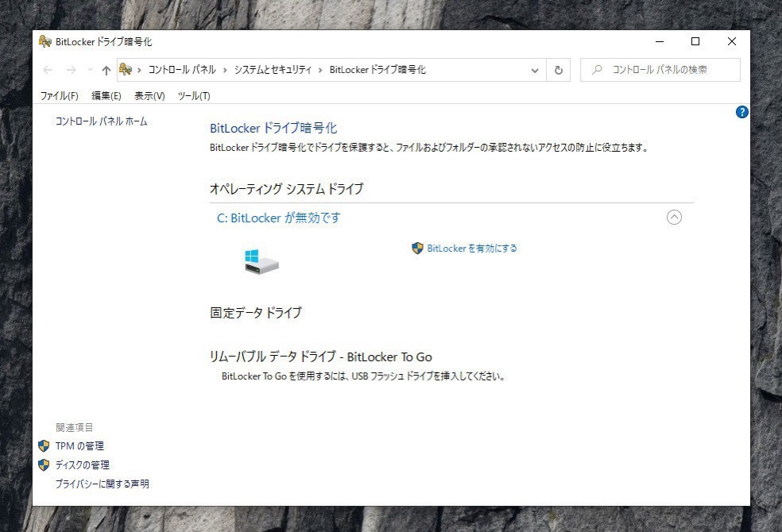The height and width of the screenshot is (532, 782).
Task: Click the search magnifier icon
Action: [x=597, y=70]
